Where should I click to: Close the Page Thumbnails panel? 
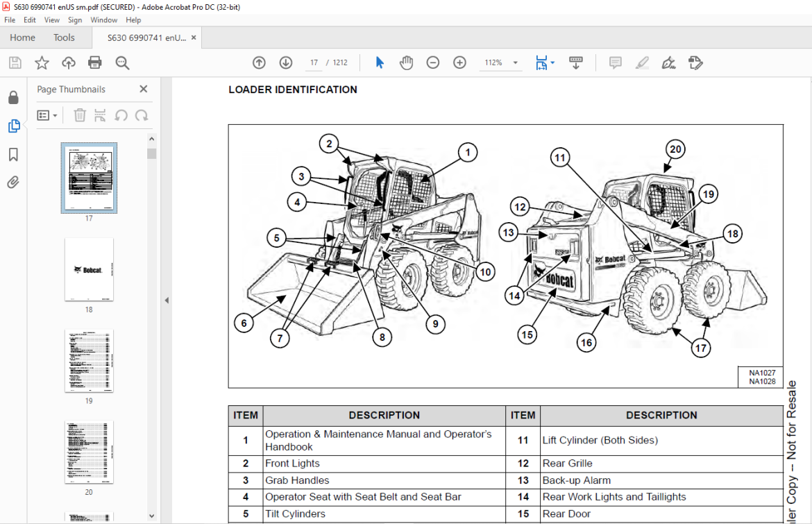(144, 89)
